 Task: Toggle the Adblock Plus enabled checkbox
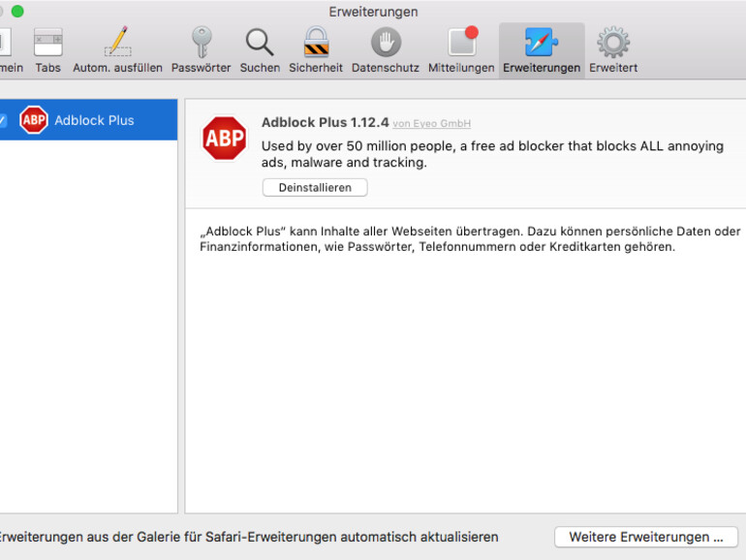[x=2, y=120]
